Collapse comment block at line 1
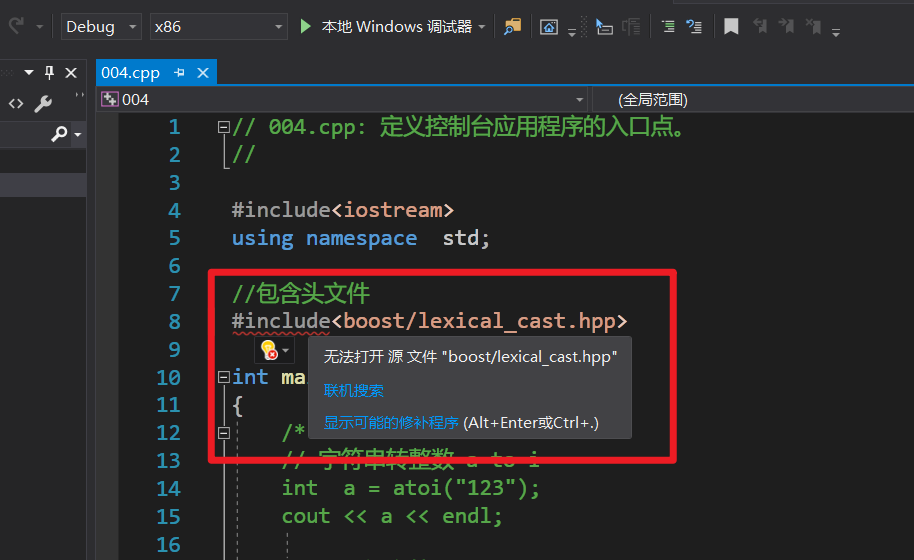Viewport: 914px width, 560px height. [x=223, y=127]
